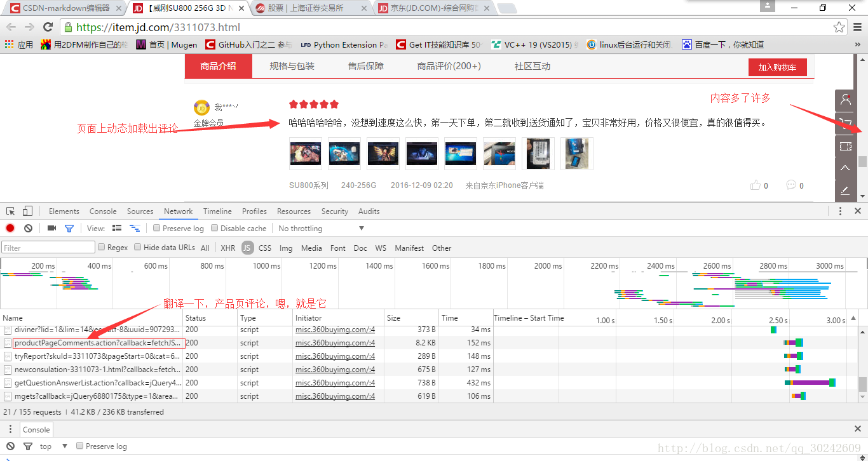
Task: Open DevTools three-dot customize menu
Action: click(840, 211)
